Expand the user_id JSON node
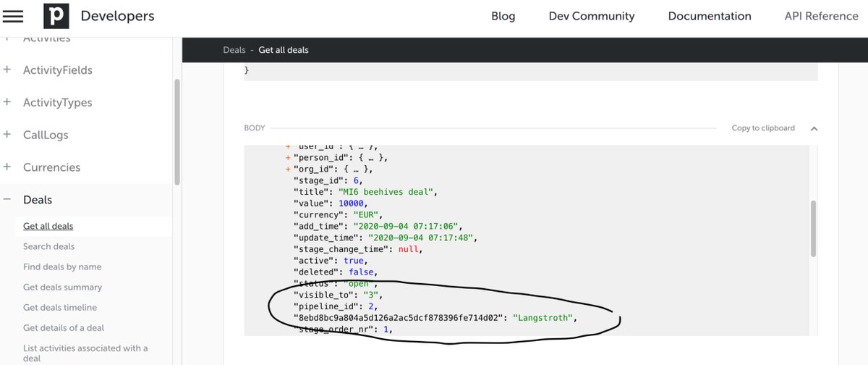The image size is (868, 365). pos(288,147)
